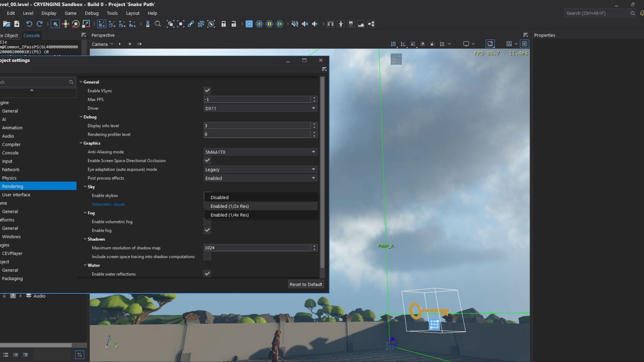The height and width of the screenshot is (362, 644).
Task: Open the Project settings panel menu icon
Action: 324,69
